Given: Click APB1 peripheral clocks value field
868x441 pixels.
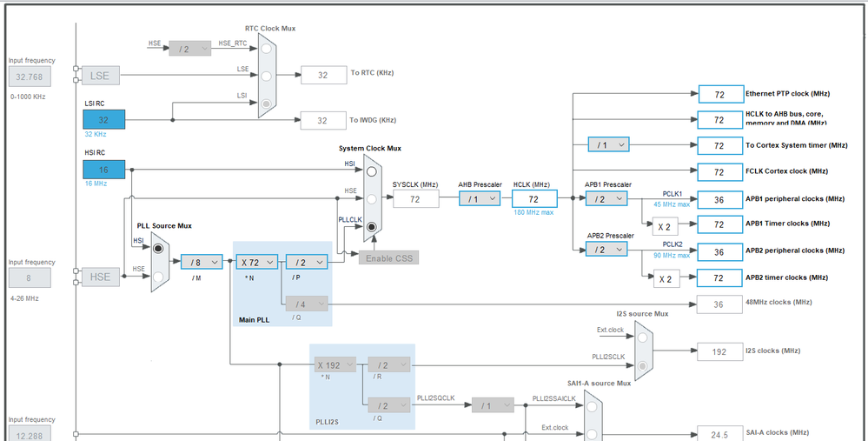Looking at the screenshot, I should click(719, 200).
